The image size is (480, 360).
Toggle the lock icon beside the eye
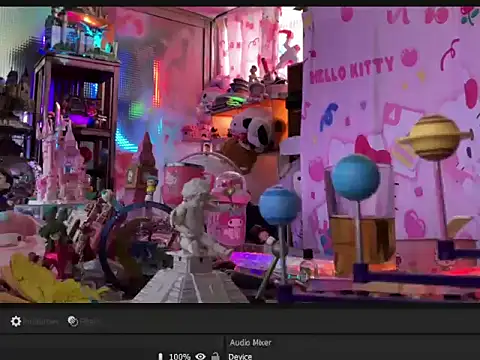(215, 356)
